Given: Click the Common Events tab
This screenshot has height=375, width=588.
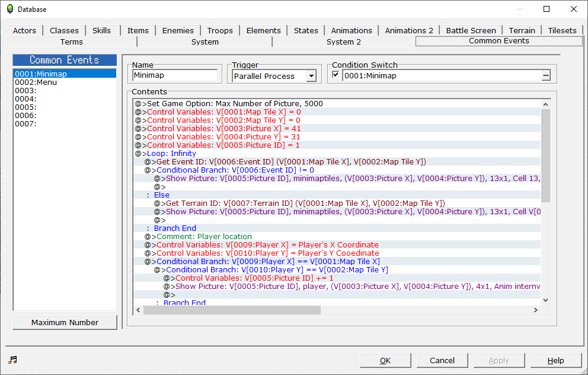Looking at the screenshot, I should [498, 41].
